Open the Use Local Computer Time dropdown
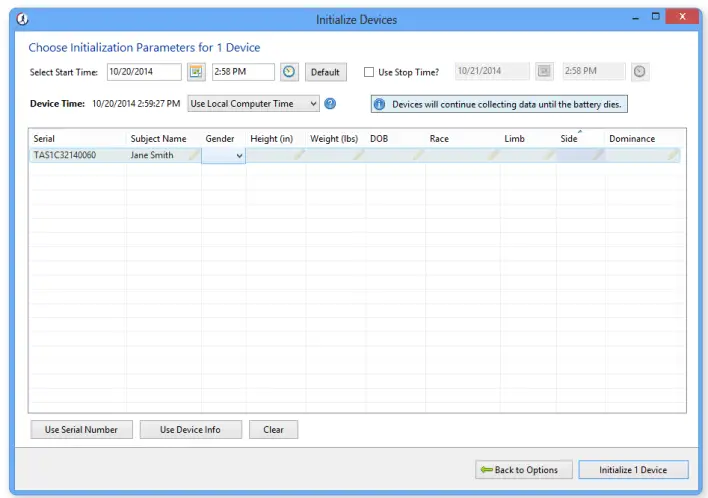 pos(253,103)
